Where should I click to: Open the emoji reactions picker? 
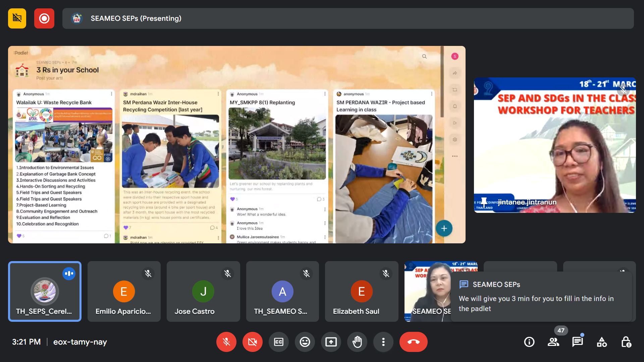point(305,342)
